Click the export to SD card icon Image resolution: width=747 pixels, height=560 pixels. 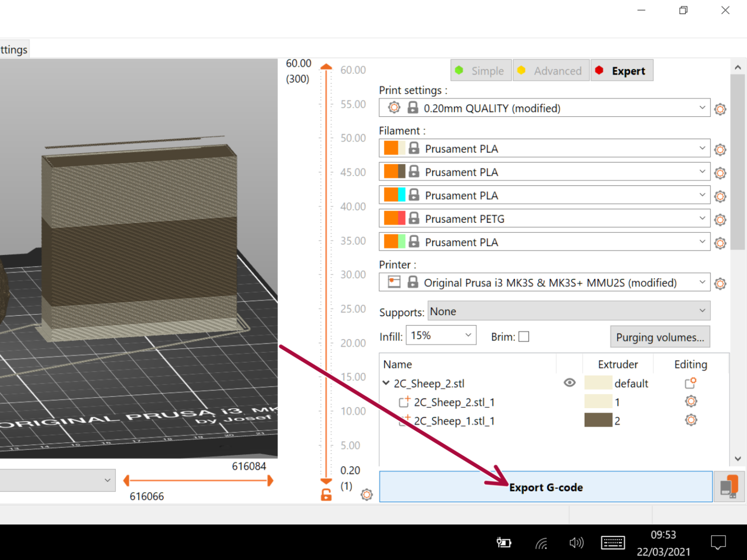coord(729,487)
